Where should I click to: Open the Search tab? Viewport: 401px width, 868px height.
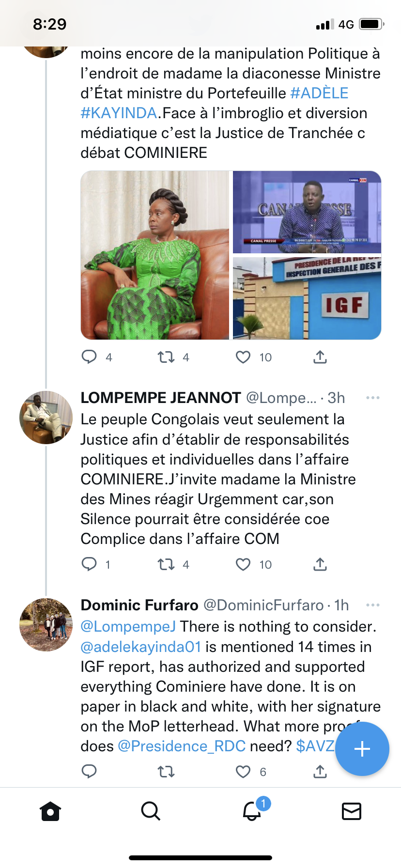coord(151,811)
